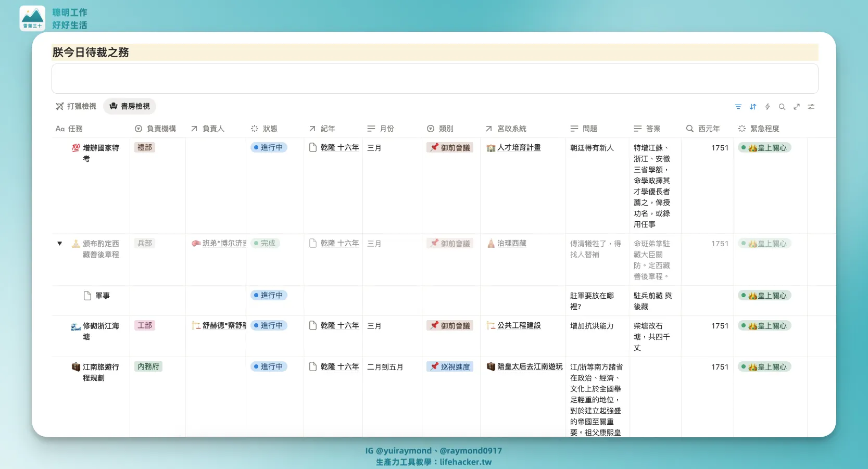Collapse the 頒布酌定西藏善後章程 row toggle

coord(59,244)
